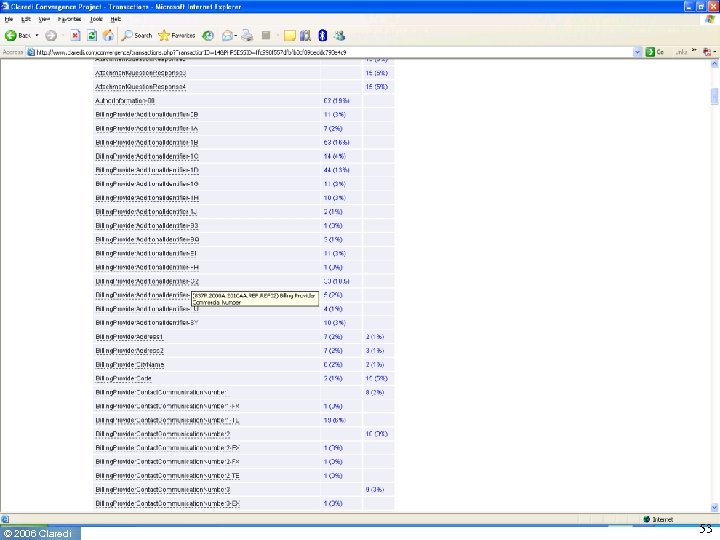Click the Bluetooth toolbar icon
Screen dimensions: 720x540
pyautogui.click(x=322, y=35)
